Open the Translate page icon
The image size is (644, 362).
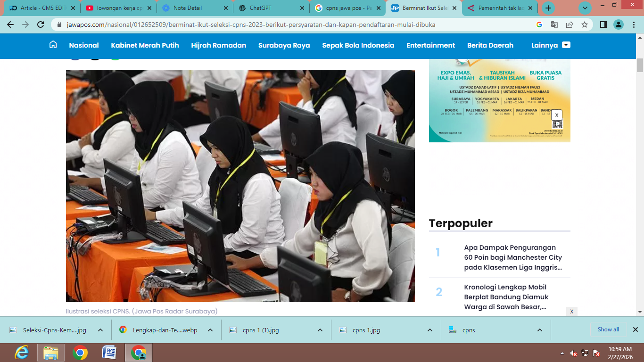point(554,25)
